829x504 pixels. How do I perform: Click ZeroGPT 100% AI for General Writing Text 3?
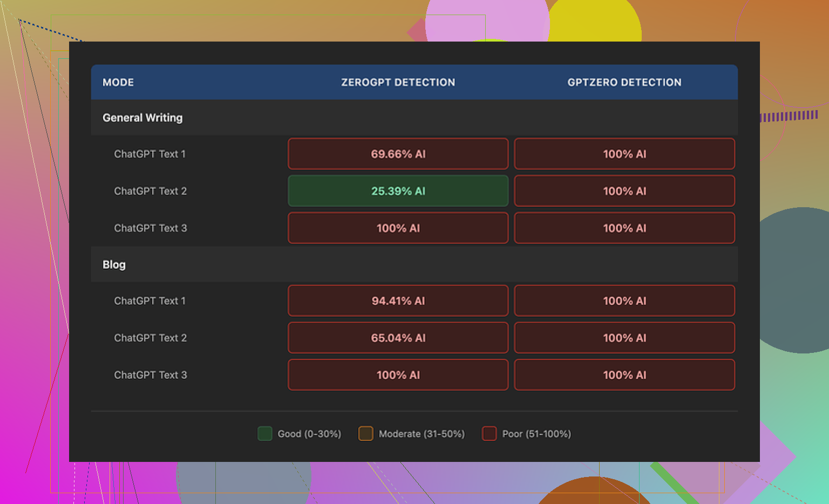[x=398, y=228]
